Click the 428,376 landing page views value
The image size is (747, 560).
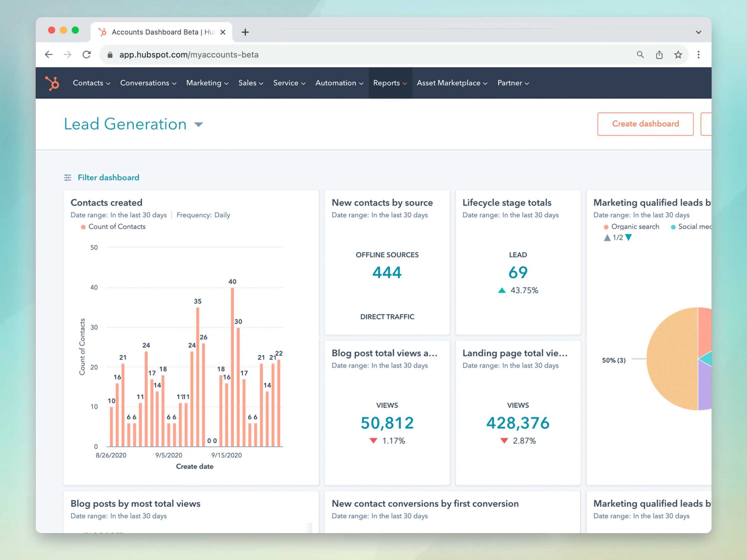coord(518,423)
